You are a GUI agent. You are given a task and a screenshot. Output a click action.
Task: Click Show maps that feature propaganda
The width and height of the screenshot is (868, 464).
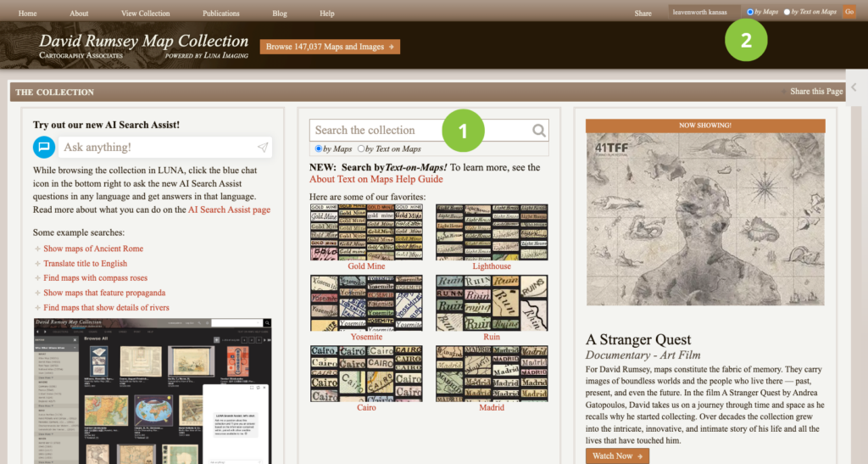tap(104, 293)
